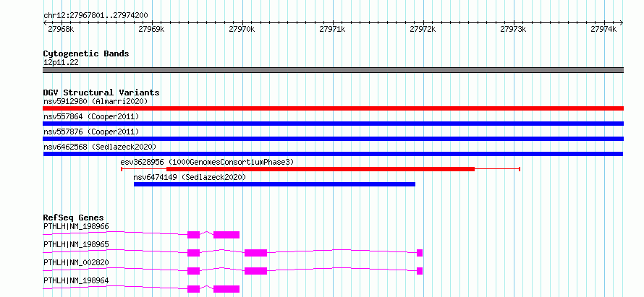Select the blue nsv6474149 variant bar
Screen dimensions: 644x297
(x=274, y=184)
